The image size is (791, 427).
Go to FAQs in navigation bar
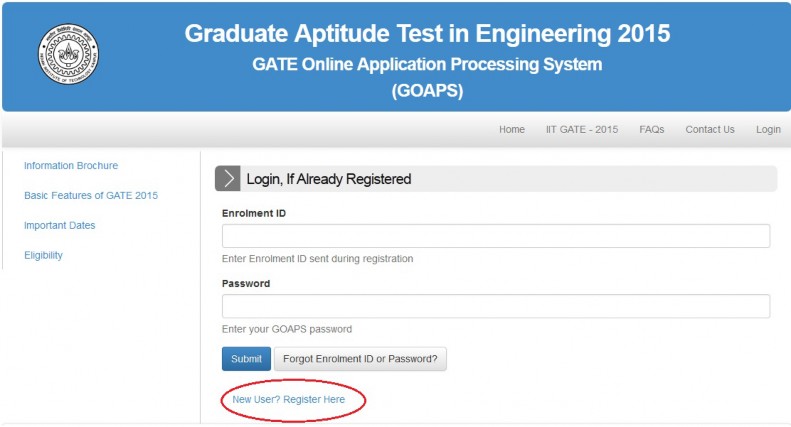[x=651, y=129]
